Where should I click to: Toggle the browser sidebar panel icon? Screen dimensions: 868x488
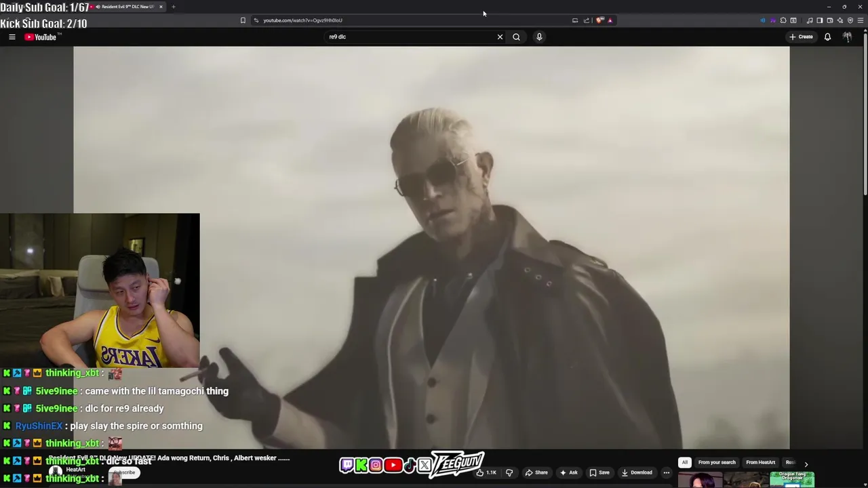point(819,20)
